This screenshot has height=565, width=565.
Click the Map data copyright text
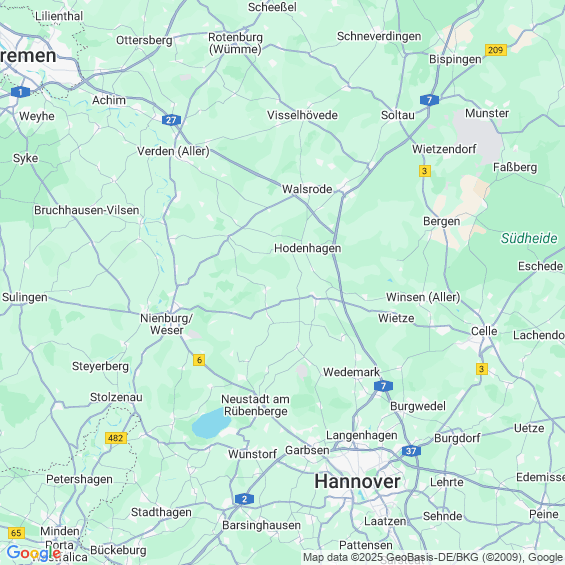pos(433,557)
